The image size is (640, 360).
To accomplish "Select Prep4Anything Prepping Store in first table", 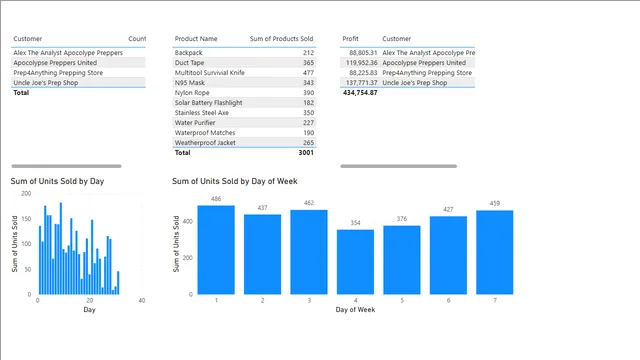I will (x=78, y=73).
